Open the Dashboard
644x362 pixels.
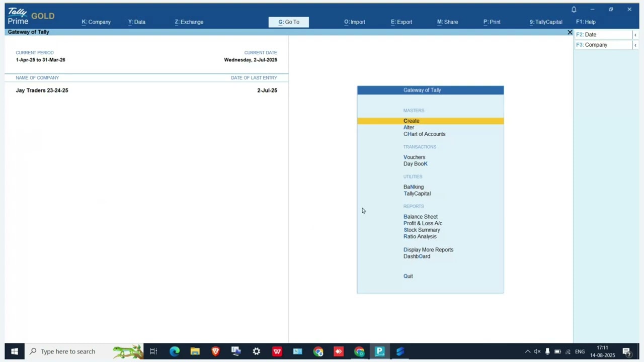coord(417,256)
